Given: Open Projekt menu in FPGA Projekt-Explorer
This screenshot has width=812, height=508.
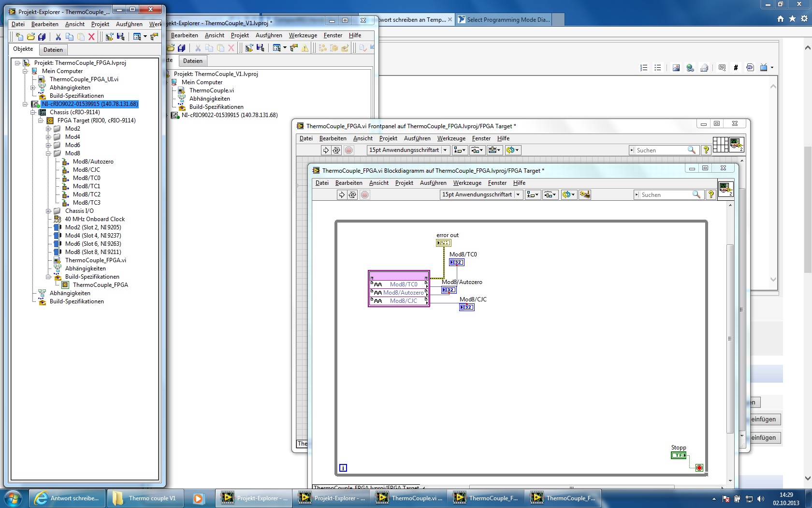Looking at the screenshot, I should pos(100,24).
